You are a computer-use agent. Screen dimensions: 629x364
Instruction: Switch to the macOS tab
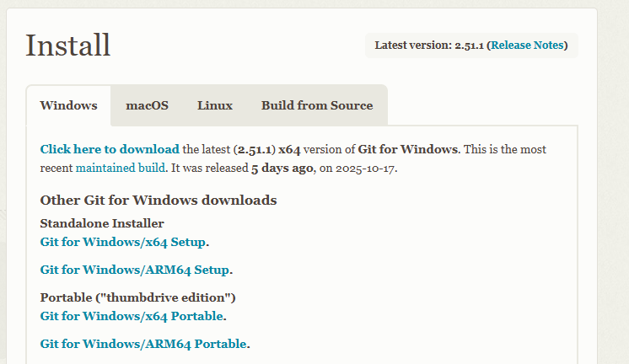(148, 106)
